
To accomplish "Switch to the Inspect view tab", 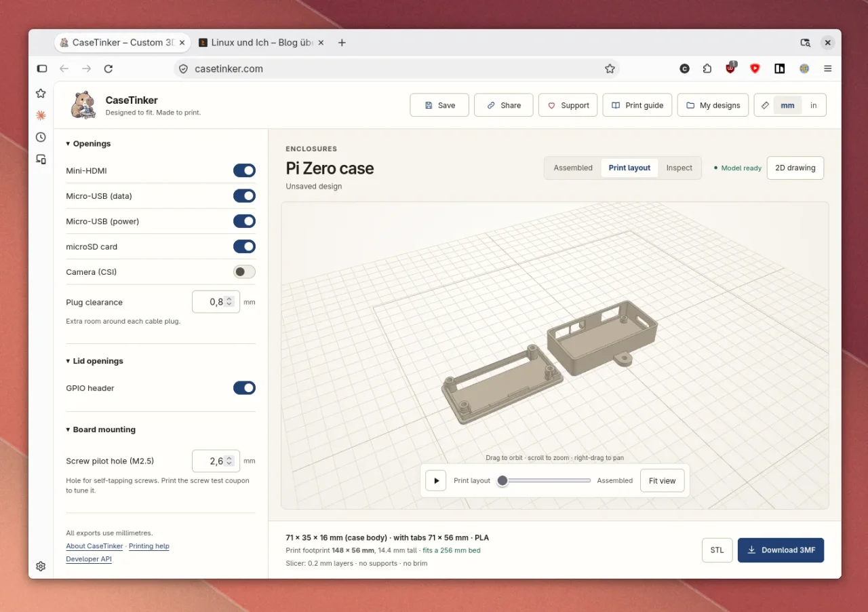I will pyautogui.click(x=679, y=168).
